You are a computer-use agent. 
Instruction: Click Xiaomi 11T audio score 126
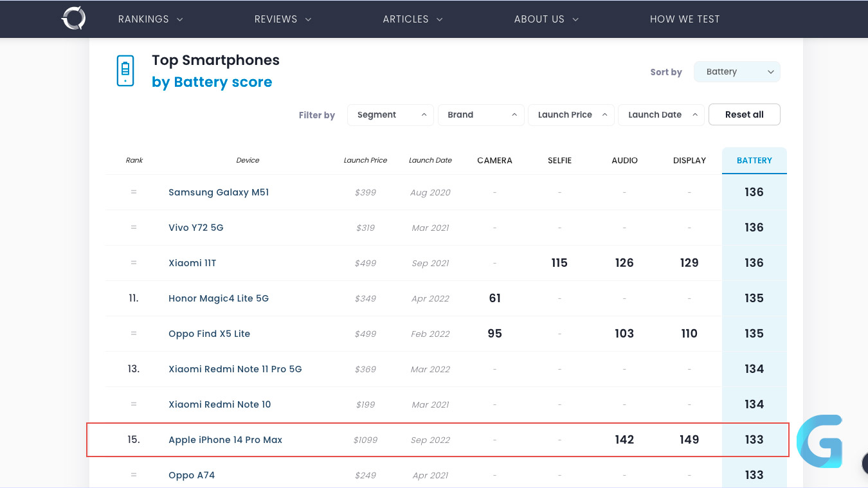[624, 263]
